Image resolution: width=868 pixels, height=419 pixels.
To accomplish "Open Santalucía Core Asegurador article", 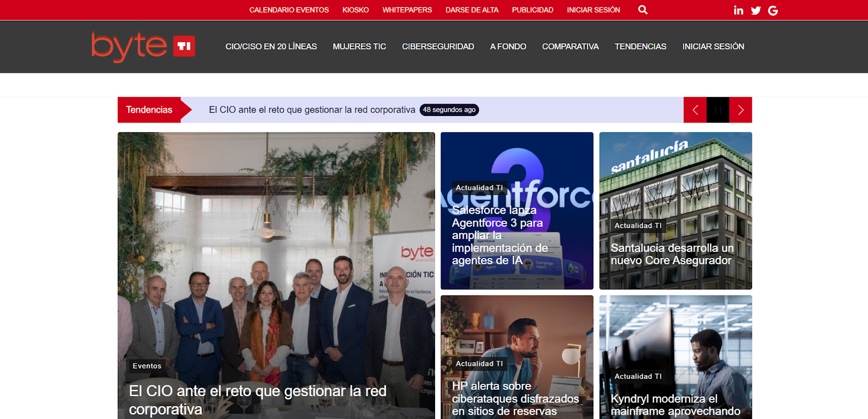I will tap(672, 254).
